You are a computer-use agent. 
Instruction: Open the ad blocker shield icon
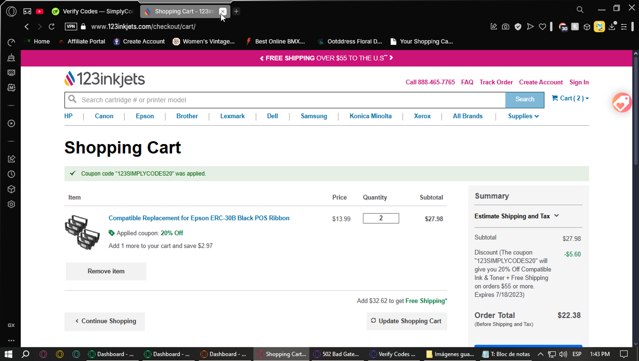518,26
